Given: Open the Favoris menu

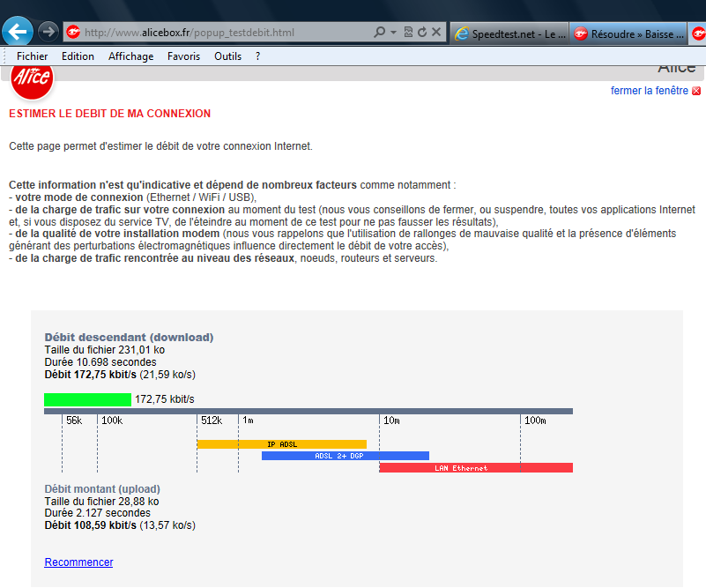Looking at the screenshot, I should pos(183,56).
